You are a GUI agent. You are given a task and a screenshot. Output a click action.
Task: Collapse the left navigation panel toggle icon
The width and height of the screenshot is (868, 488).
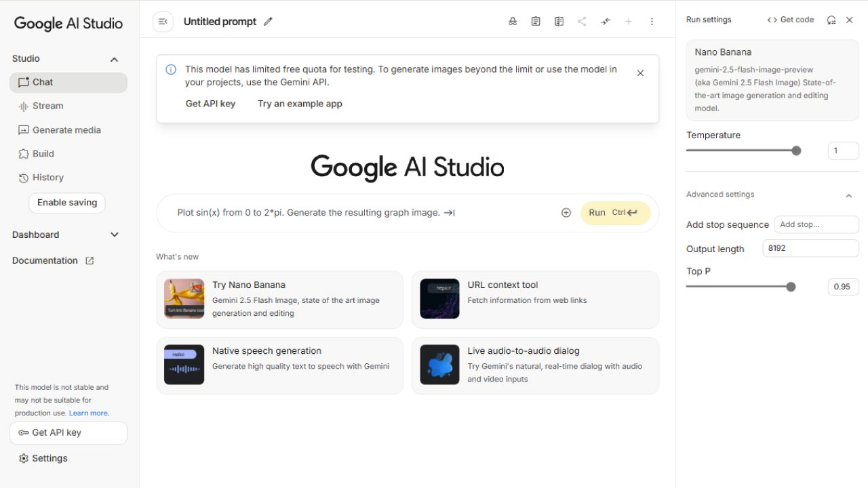pos(163,22)
